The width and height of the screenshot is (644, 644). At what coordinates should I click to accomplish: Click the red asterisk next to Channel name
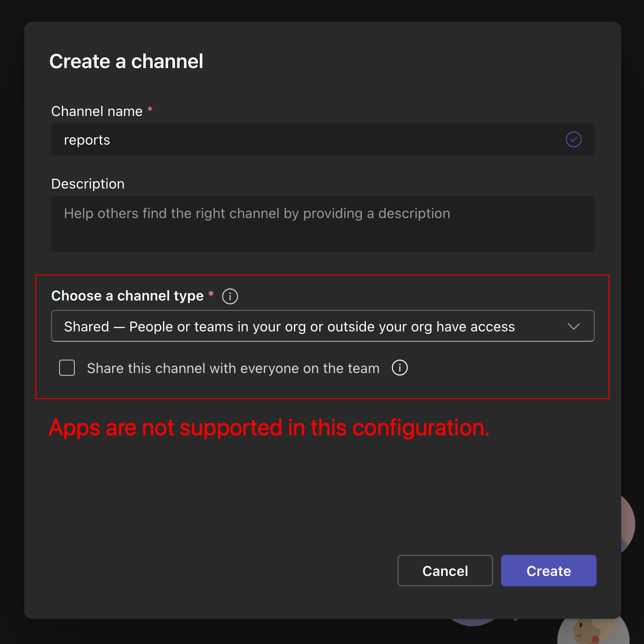[150, 110]
